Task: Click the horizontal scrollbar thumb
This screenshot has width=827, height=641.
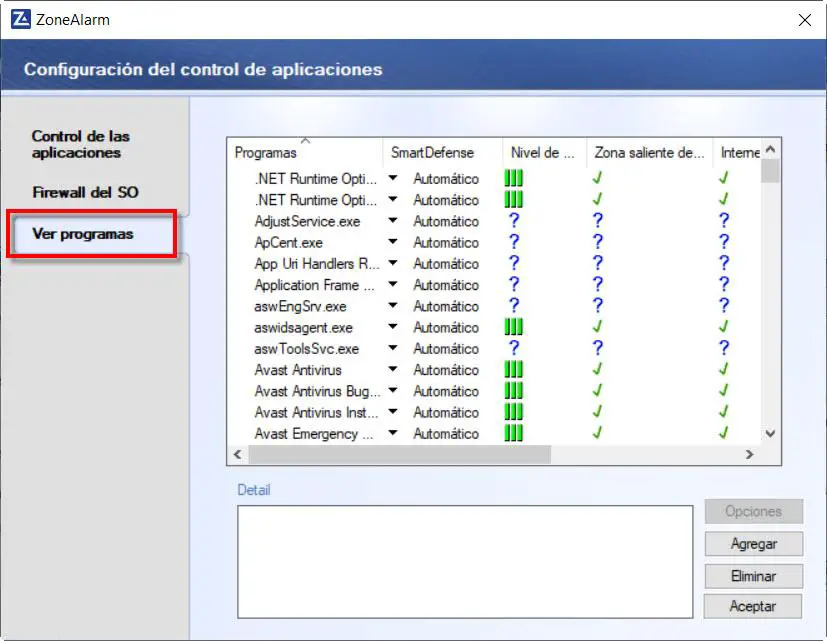Action: (x=400, y=454)
